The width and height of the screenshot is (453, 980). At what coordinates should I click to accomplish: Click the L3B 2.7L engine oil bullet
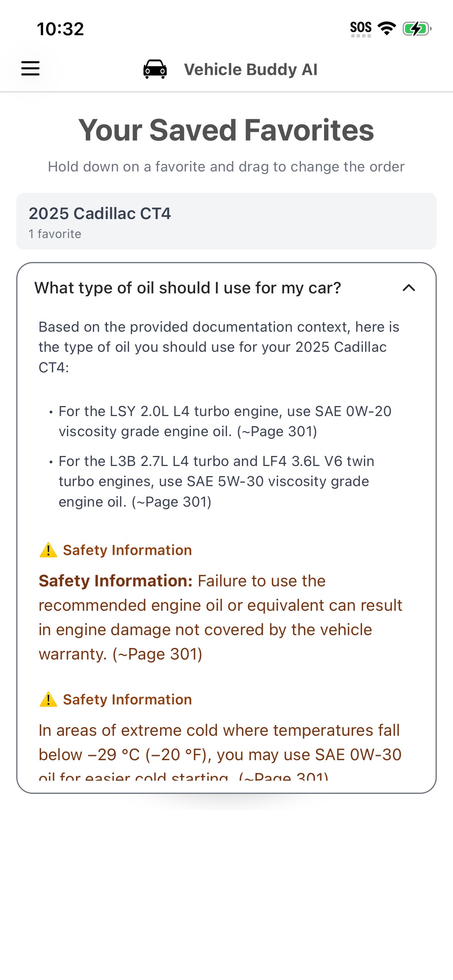click(216, 481)
